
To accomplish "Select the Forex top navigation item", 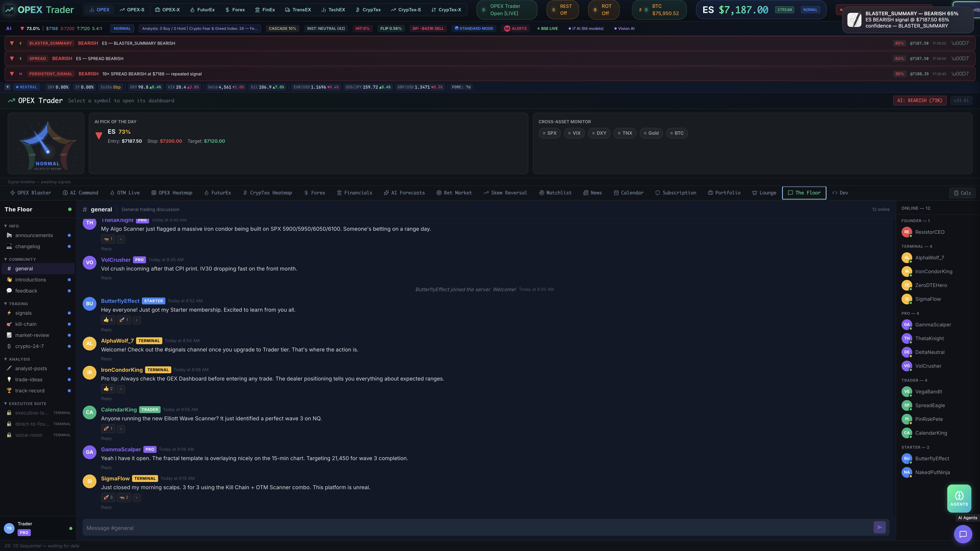I will [235, 10].
